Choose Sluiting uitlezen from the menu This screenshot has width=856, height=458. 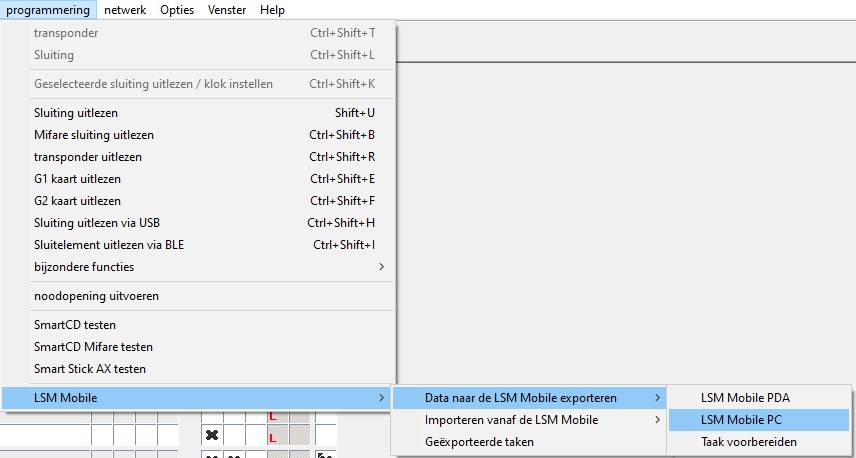tap(76, 113)
